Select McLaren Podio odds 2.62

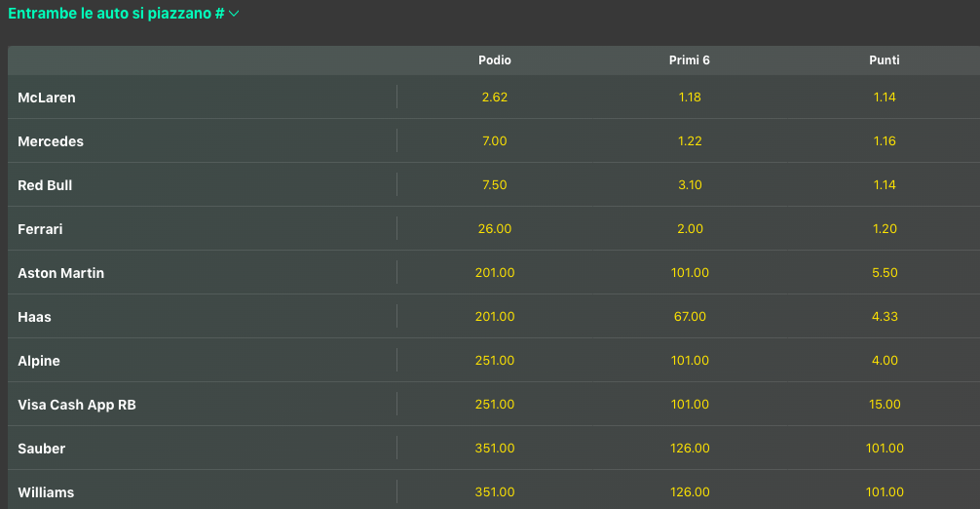(495, 98)
